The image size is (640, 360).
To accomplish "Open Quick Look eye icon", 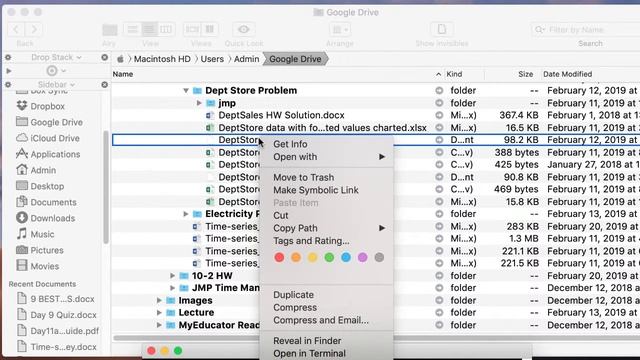I will point(244,29).
